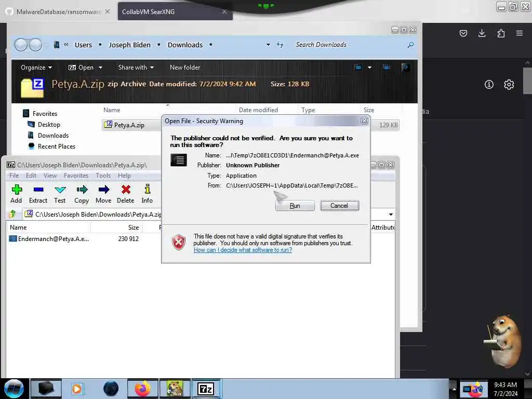Select Desktop in Explorer navigation pane
Viewport: 532px width, 399px height.
[x=49, y=125]
